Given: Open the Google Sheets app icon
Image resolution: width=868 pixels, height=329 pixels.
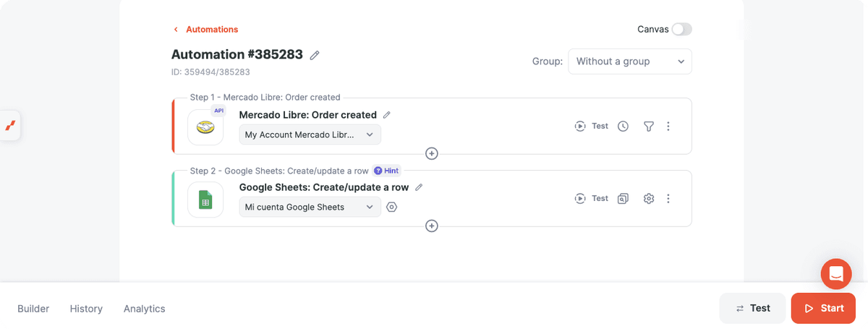Looking at the screenshot, I should (x=205, y=200).
